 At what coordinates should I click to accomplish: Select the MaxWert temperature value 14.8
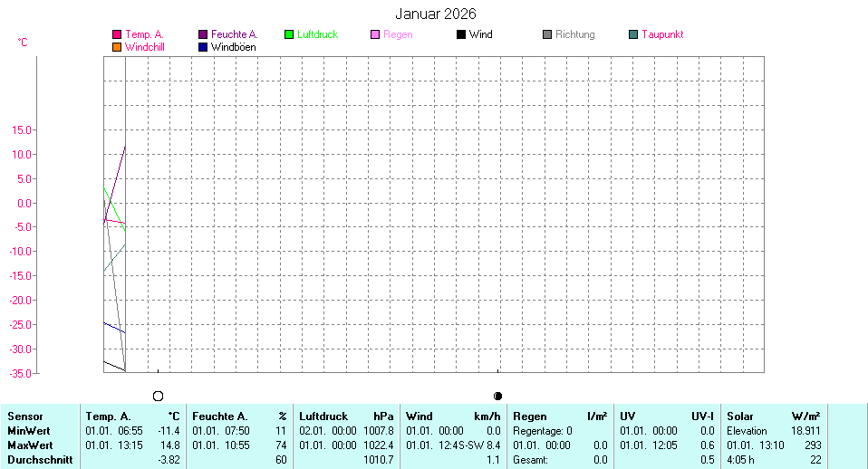[171, 446]
